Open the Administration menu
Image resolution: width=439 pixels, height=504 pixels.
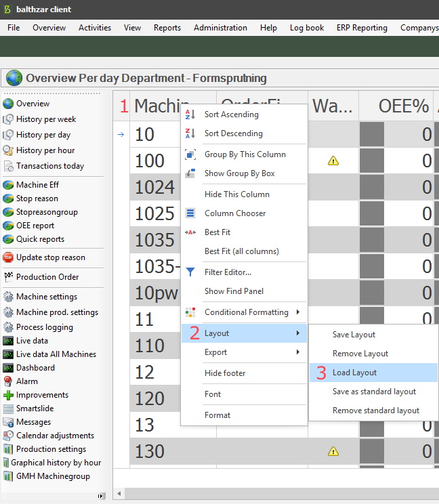click(x=220, y=28)
